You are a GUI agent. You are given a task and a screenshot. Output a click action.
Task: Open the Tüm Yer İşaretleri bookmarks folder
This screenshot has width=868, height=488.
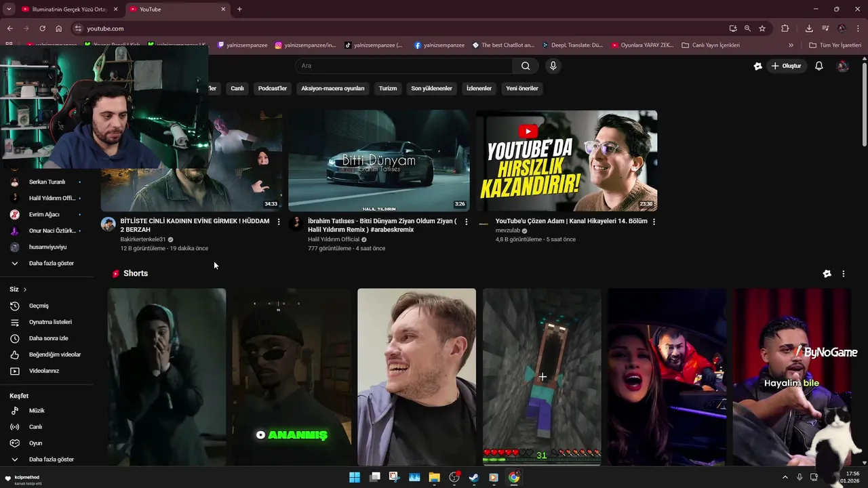point(835,45)
